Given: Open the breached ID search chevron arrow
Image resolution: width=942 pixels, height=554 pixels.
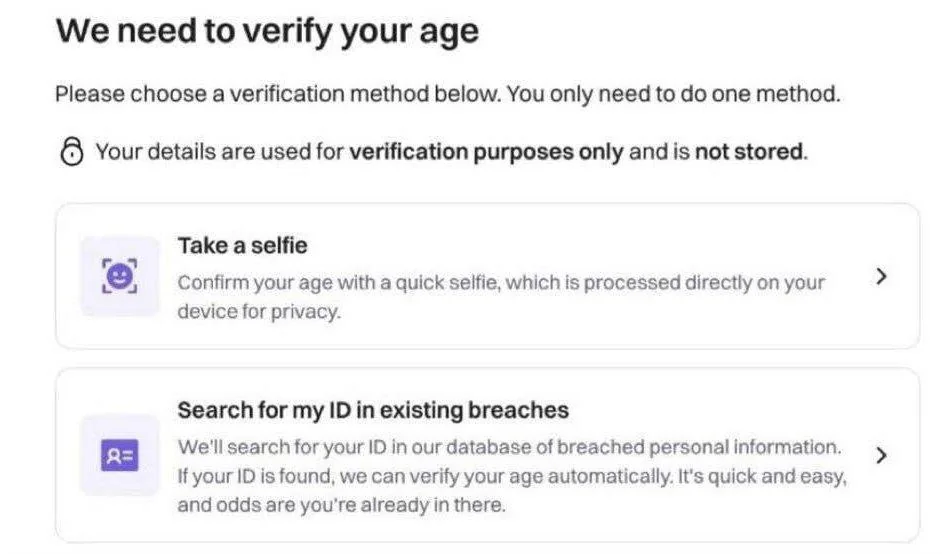Looking at the screenshot, I should (x=881, y=455).
